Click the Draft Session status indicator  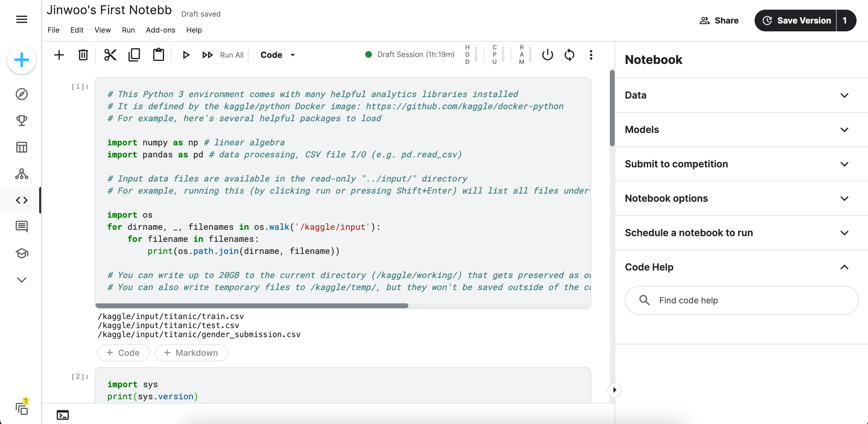[x=410, y=55]
